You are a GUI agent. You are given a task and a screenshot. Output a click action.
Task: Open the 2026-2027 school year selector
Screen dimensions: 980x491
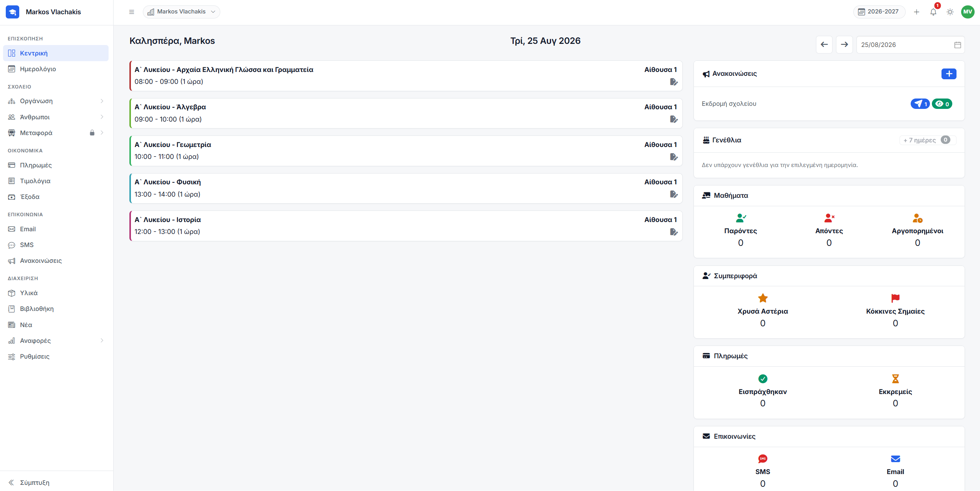(879, 12)
